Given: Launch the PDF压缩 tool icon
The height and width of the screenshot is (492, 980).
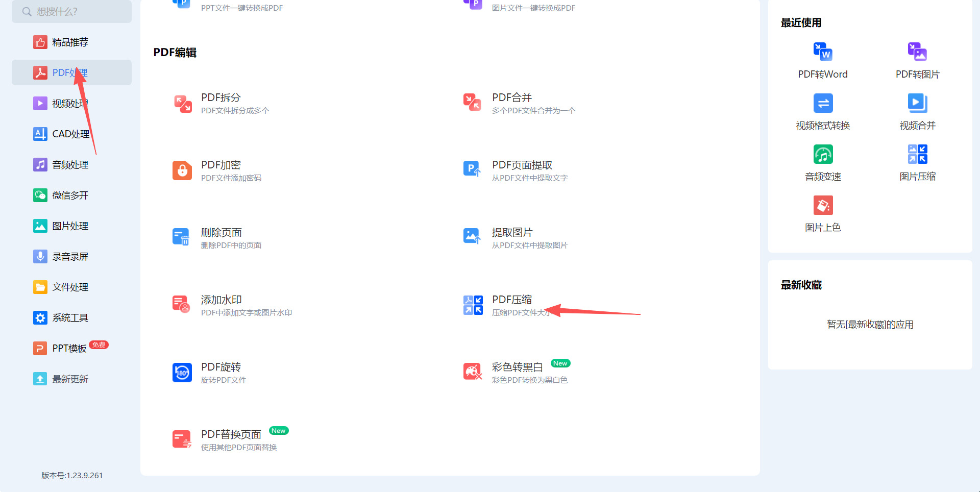Looking at the screenshot, I should click(473, 305).
